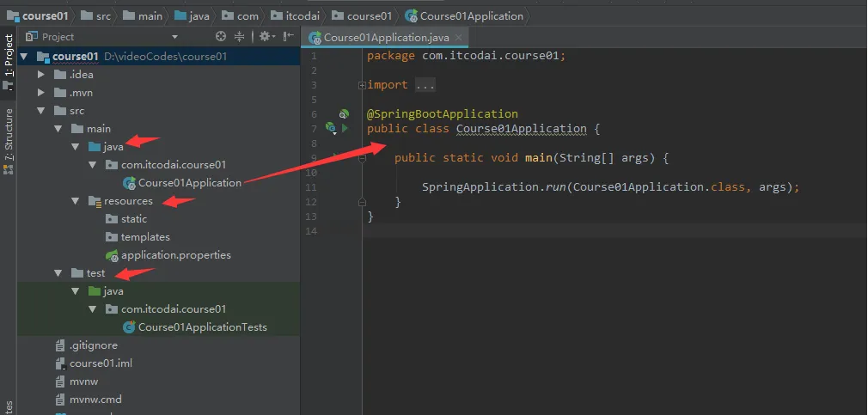Close the Course01Application.java tab
The width and height of the screenshot is (868, 415).
(x=458, y=38)
